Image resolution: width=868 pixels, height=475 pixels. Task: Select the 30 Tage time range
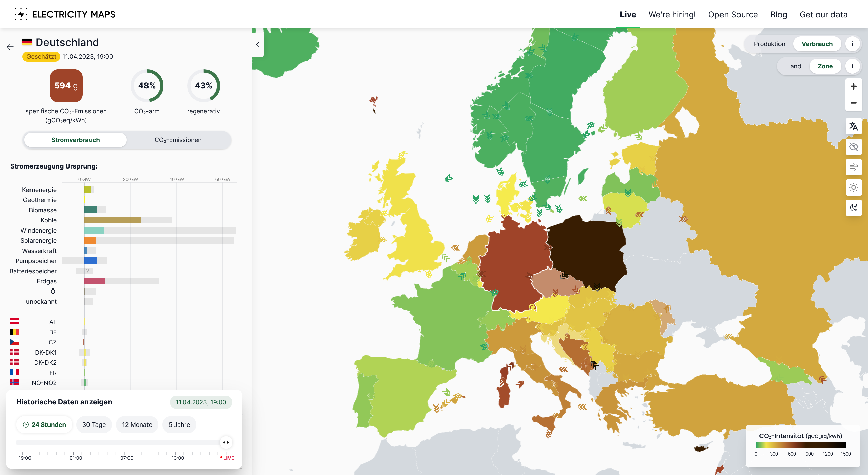[x=94, y=424]
